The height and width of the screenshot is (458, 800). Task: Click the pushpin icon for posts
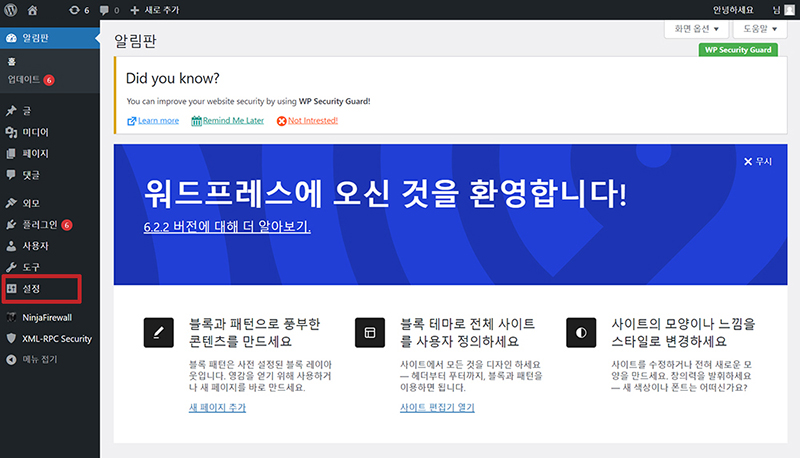[11, 111]
